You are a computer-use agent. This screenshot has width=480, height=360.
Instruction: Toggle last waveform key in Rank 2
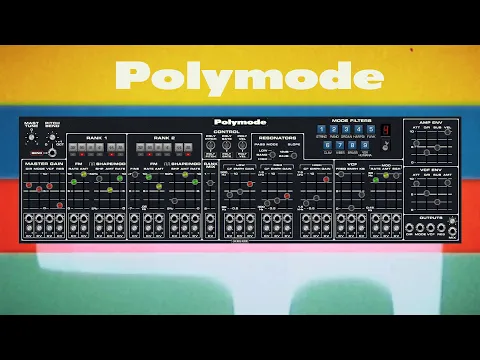click(188, 148)
